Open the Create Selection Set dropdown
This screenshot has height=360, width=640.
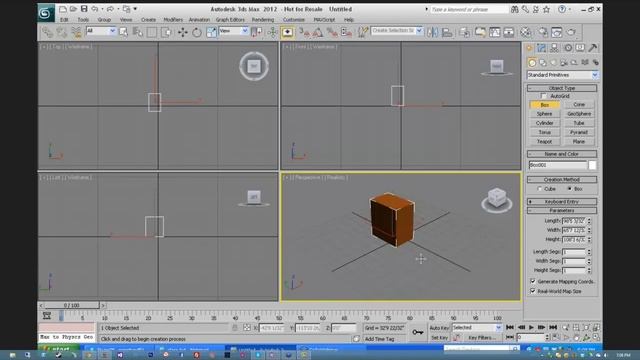click(x=396, y=31)
